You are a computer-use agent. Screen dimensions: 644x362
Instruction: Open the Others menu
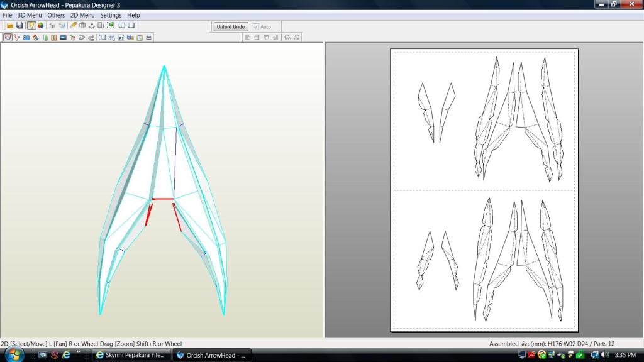[56, 15]
